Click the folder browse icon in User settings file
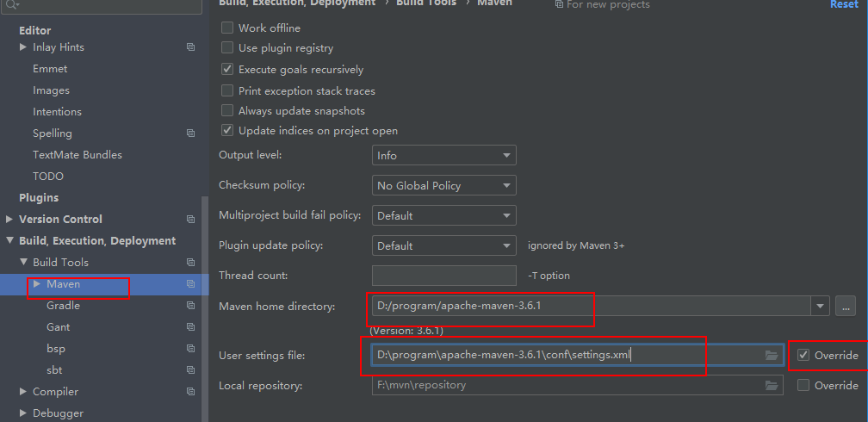This screenshot has height=422, width=868. 772,356
